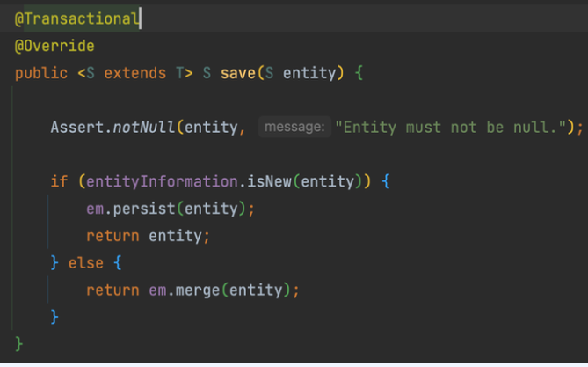Click the closing brace of else block

[54, 317]
